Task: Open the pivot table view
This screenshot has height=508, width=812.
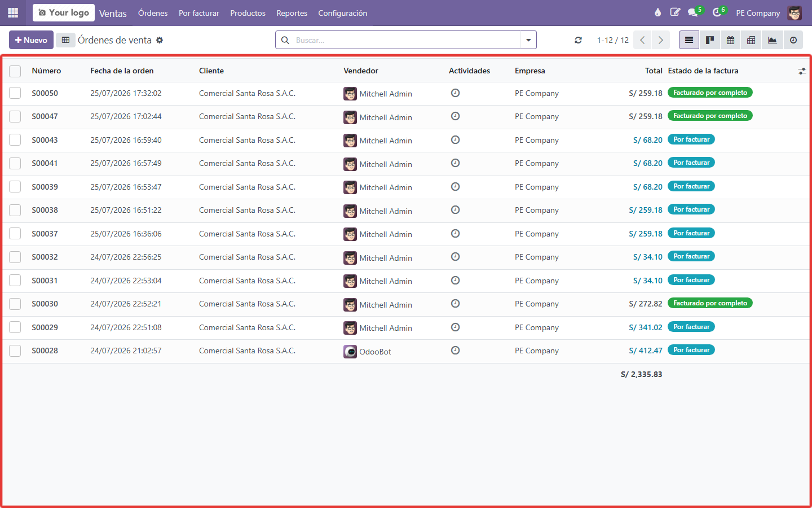Action: pyautogui.click(x=751, y=40)
